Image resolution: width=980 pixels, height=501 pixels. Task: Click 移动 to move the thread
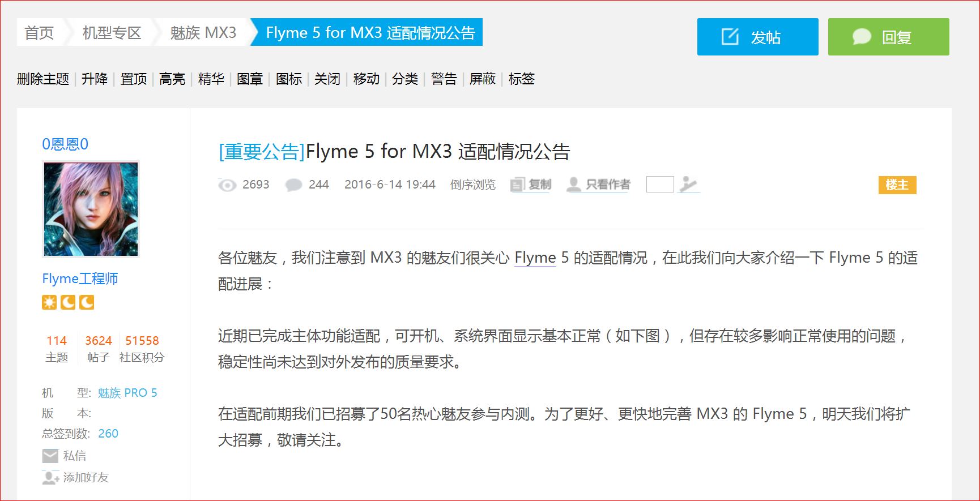[x=367, y=79]
